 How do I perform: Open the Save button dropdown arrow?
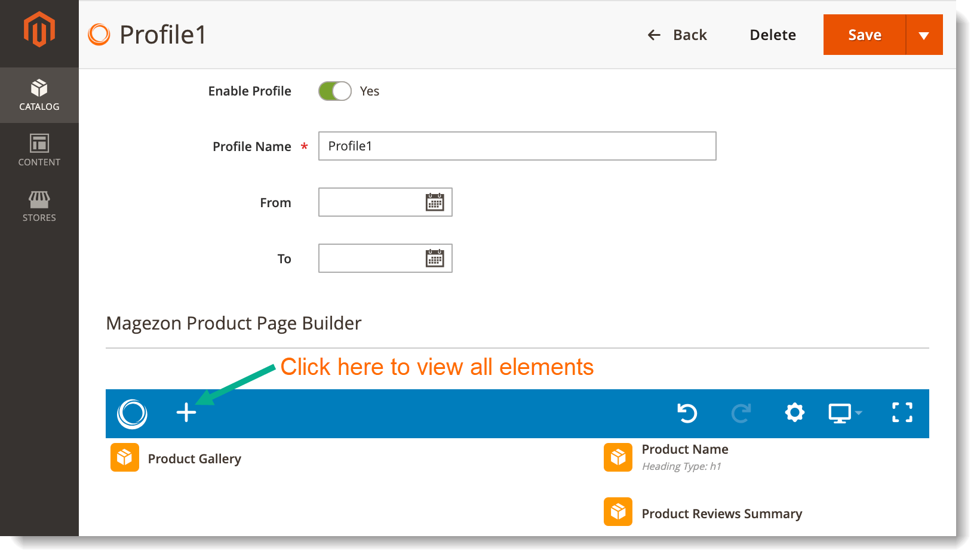tap(924, 34)
